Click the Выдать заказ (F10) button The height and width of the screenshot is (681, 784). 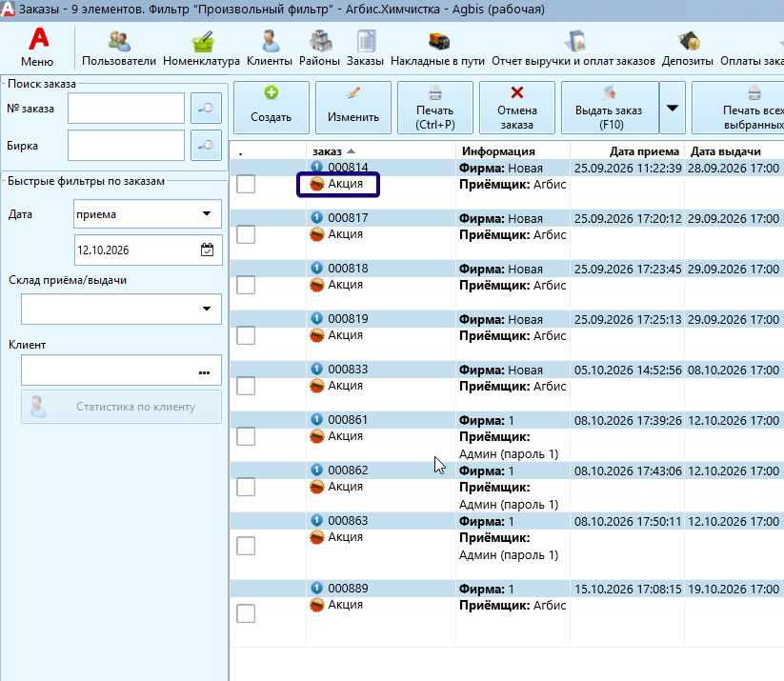(609, 108)
